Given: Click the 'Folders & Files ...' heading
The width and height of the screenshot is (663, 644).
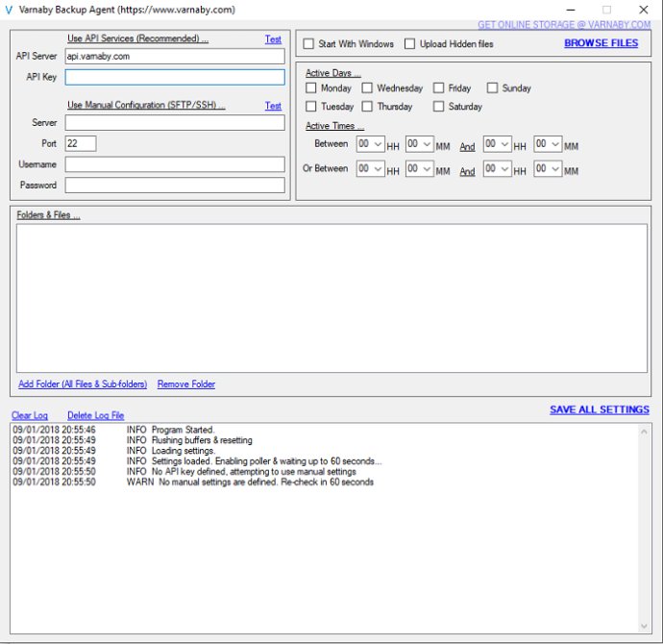Looking at the screenshot, I should (x=48, y=214).
